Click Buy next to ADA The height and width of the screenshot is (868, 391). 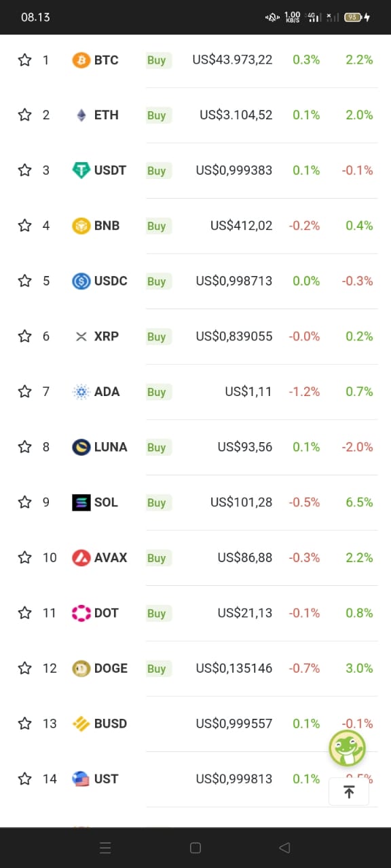(x=157, y=392)
